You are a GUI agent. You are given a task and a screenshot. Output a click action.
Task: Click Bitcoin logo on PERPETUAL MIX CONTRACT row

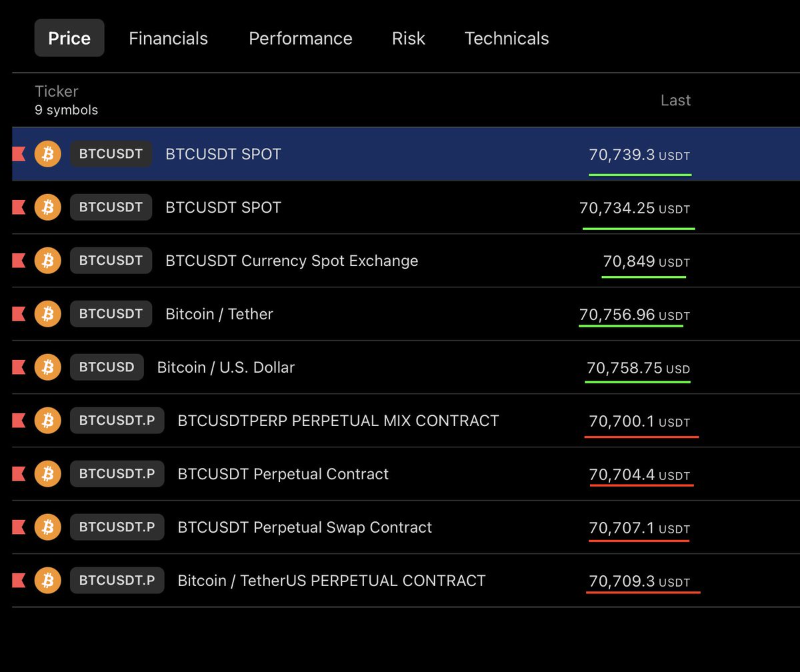pyautogui.click(x=47, y=421)
